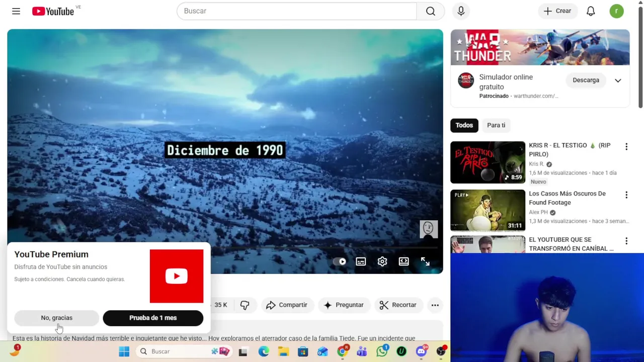Screen dimensions: 644x362
Task: Click the taskbar Buscar search box
Action: pyautogui.click(x=184, y=351)
